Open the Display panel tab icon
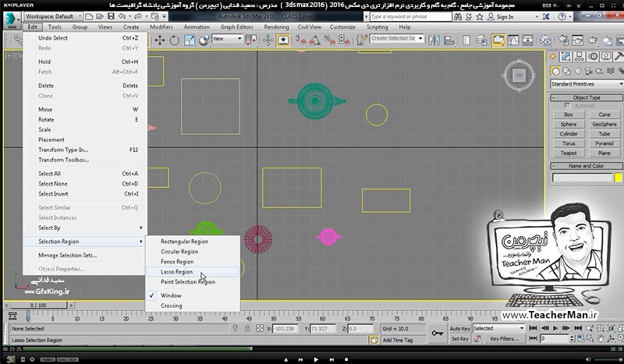 click(x=606, y=56)
